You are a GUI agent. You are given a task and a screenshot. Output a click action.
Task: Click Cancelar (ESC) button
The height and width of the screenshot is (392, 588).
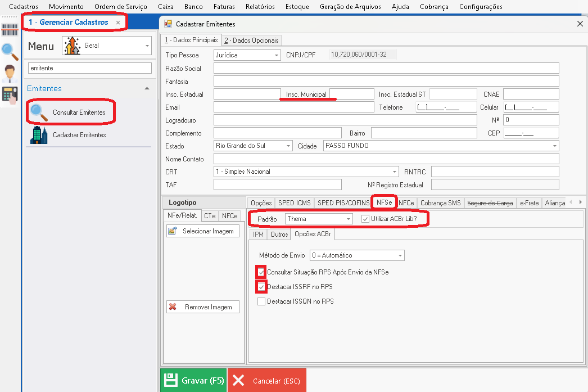pyautogui.click(x=267, y=380)
